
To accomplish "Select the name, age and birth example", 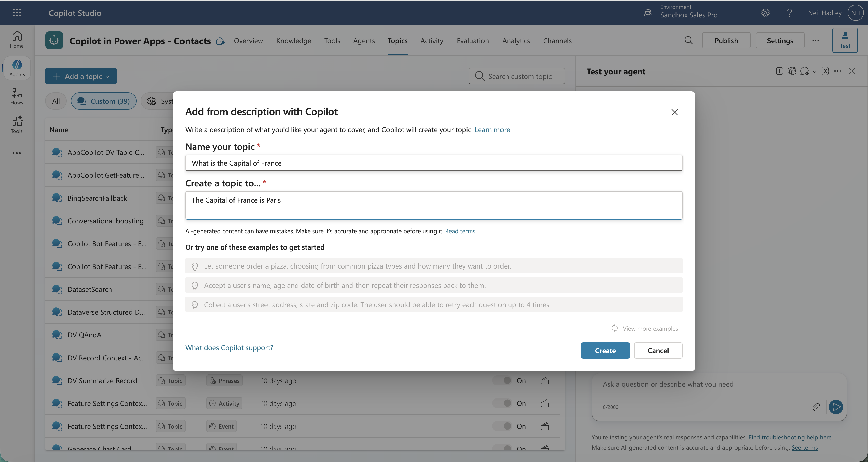I will pyautogui.click(x=434, y=285).
